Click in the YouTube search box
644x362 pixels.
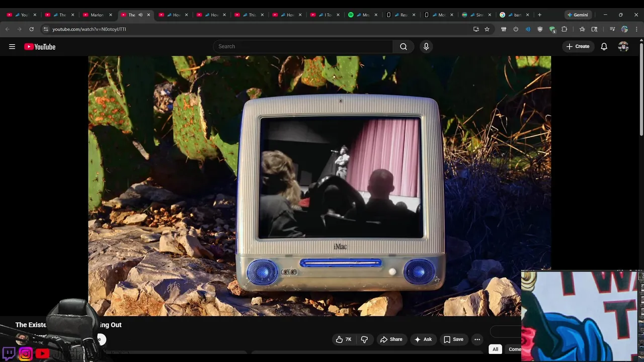coord(303,47)
